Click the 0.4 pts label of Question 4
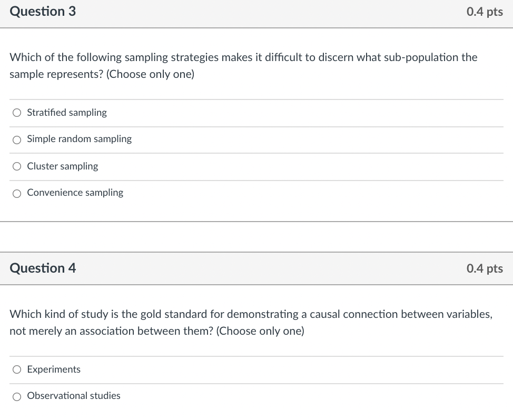Screen dimensions: 513x420 [x=485, y=268]
